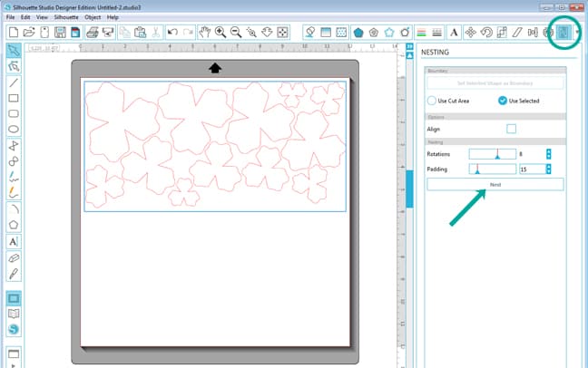Click the Zoom In magnifier icon
588x368 pixels.
coord(220,33)
